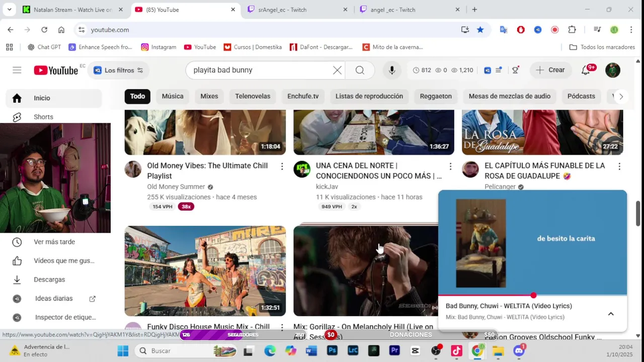
Task: Select the Pódcasts filter chip
Action: (x=581, y=97)
